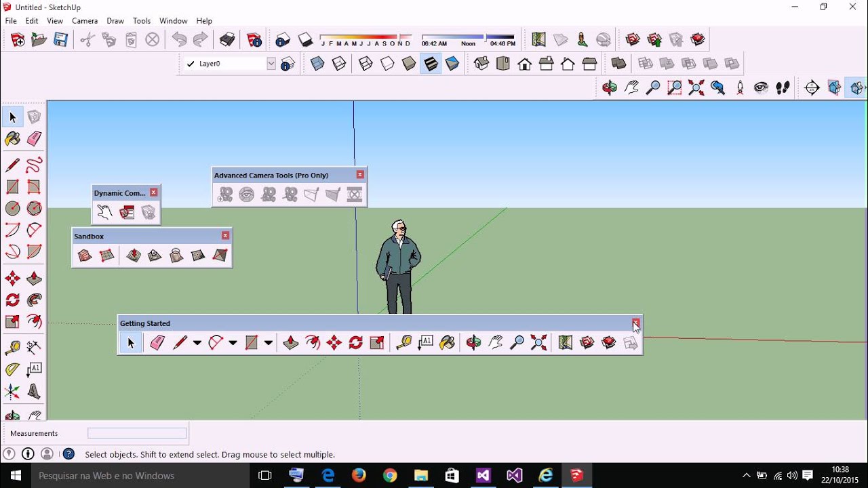This screenshot has height=488, width=868.
Task: Choose the Dimension tool in left toolbar
Action: point(34,348)
